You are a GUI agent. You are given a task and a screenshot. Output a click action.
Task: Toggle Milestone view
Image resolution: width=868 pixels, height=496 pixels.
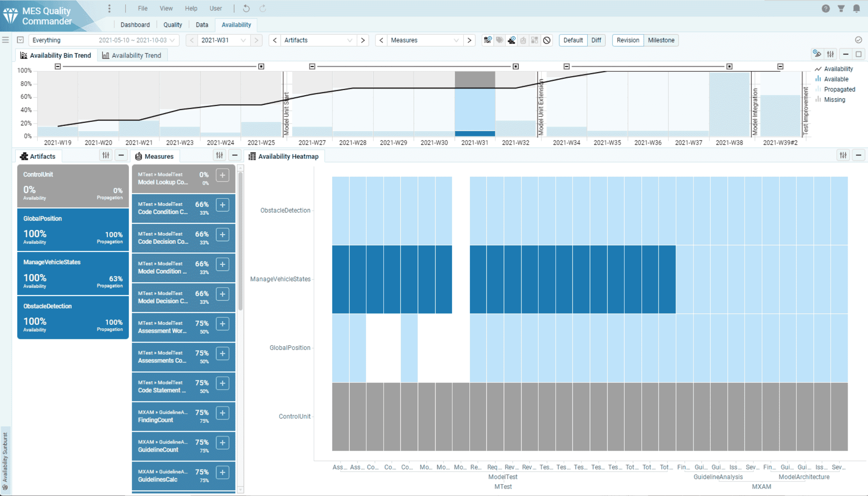pyautogui.click(x=661, y=40)
